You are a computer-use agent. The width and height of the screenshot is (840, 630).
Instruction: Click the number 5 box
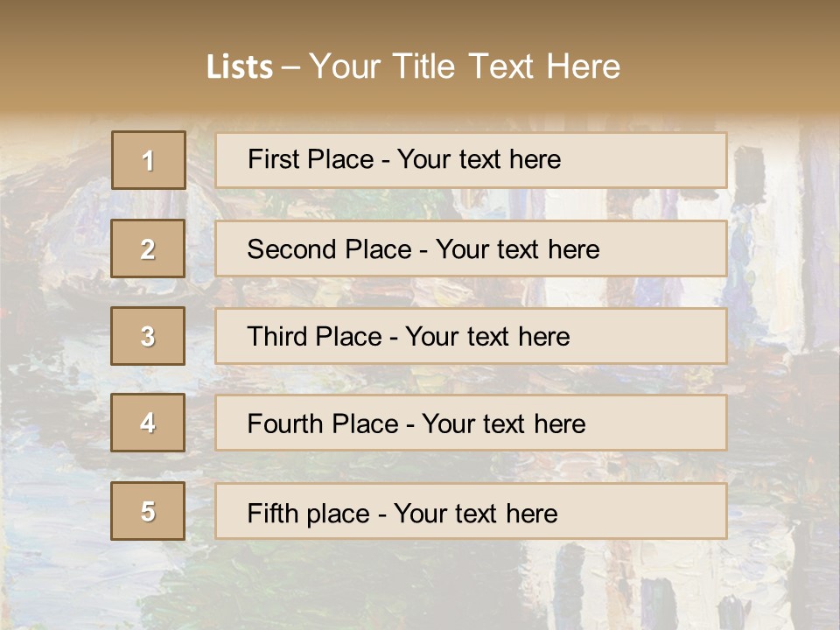pyautogui.click(x=148, y=511)
